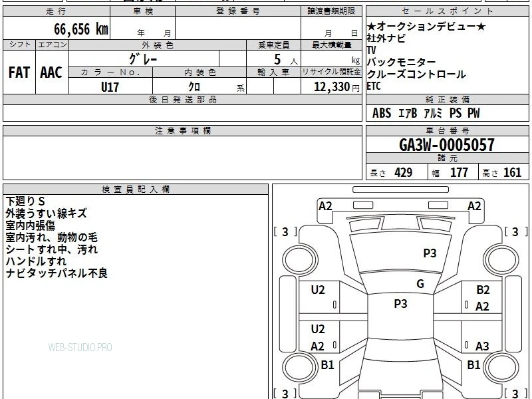Click the G mark on the windshield

coord(420,284)
